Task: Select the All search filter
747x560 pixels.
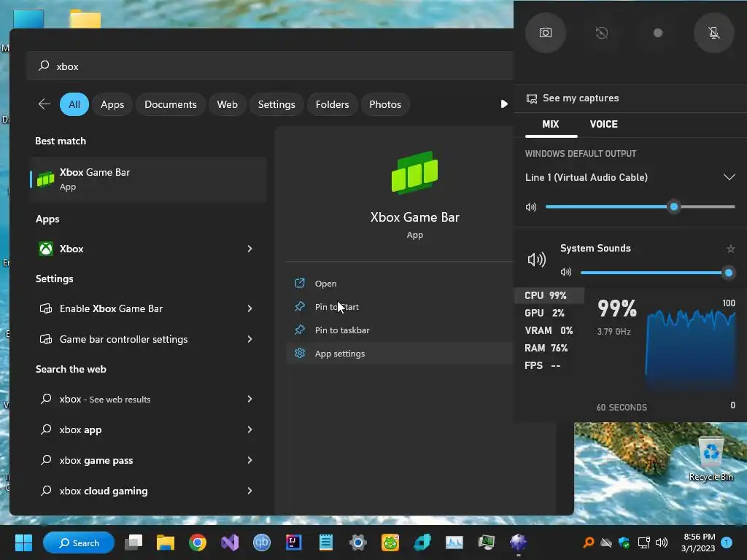Action: 74,104
